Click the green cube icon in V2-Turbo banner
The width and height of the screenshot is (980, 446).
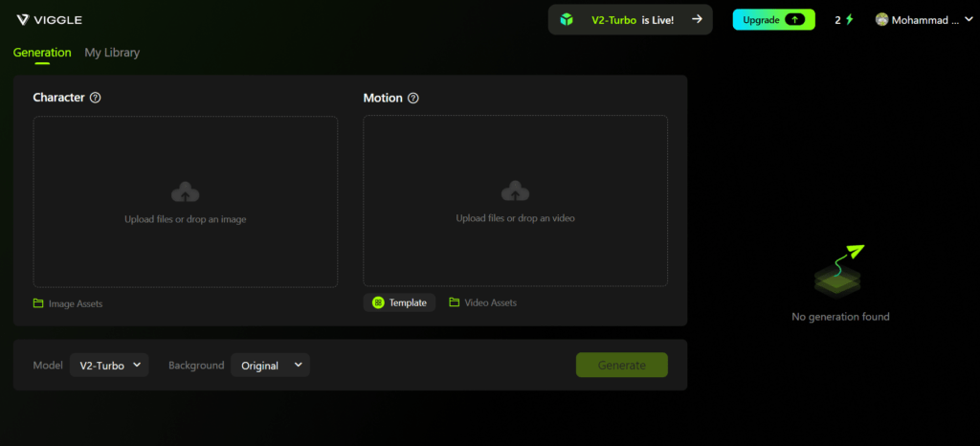coord(567,19)
